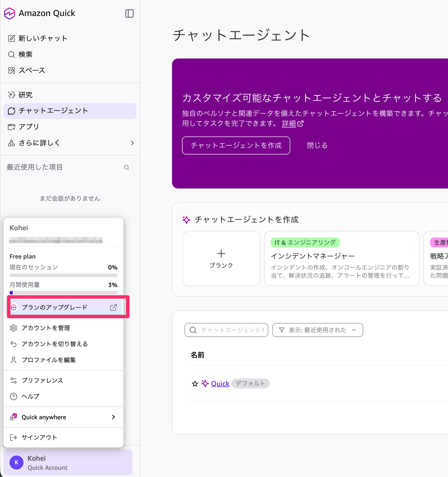Focus the チャットエージェント search field
Viewport: 448px width, 477px height.
click(x=226, y=330)
